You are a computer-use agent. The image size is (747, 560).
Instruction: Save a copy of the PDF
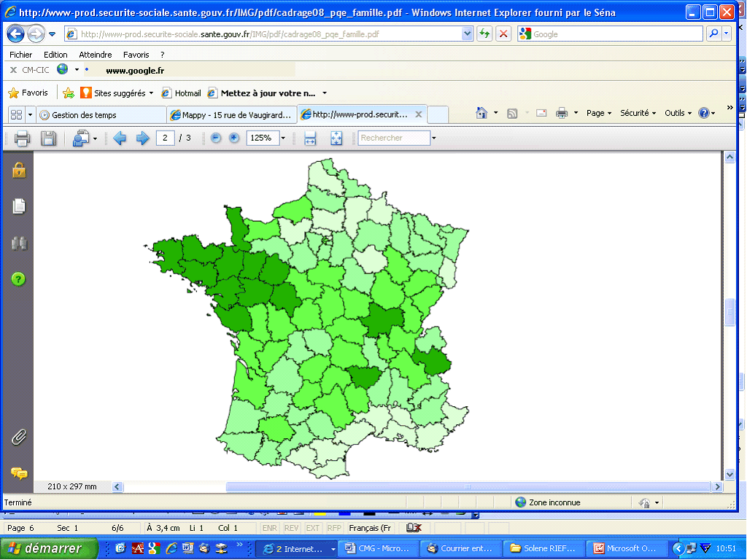[48, 138]
